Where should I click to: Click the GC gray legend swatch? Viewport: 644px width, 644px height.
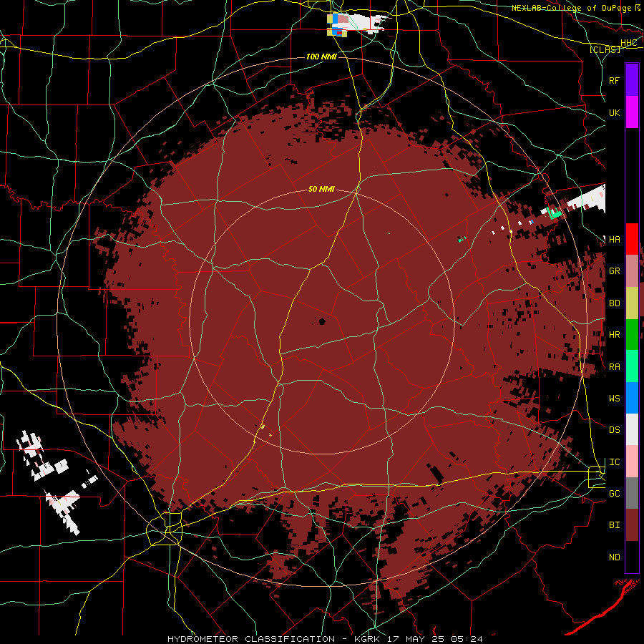coord(632,493)
